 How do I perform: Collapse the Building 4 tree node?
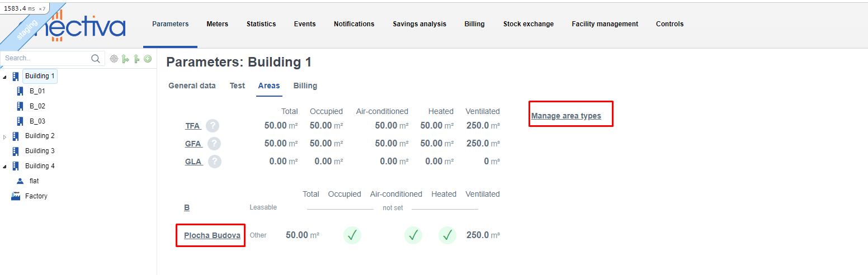click(5, 167)
